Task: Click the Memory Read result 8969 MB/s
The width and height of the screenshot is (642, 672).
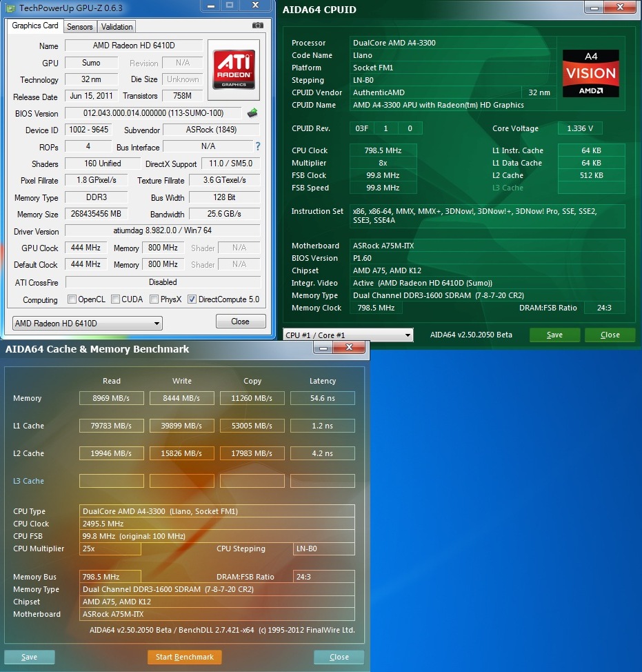Action: pos(111,398)
